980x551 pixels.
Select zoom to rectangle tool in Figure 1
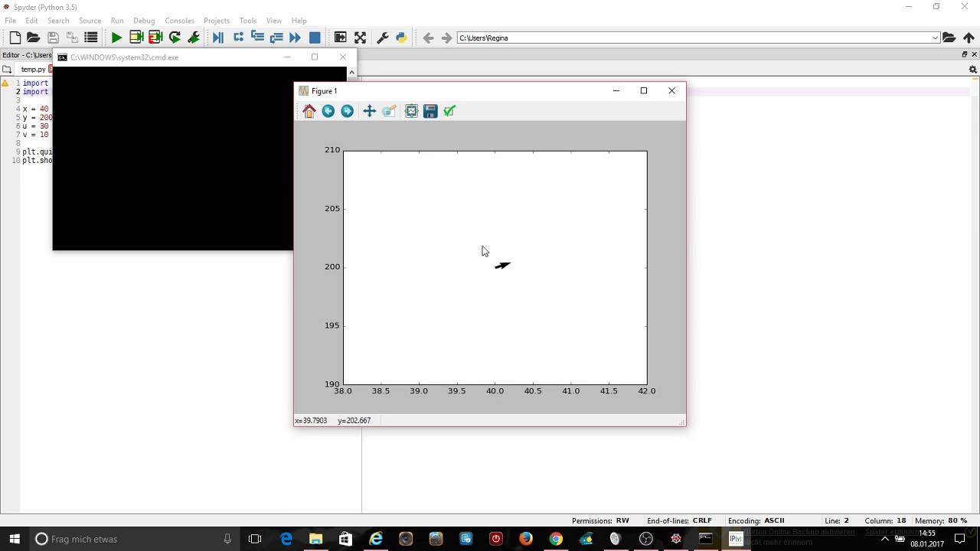388,111
